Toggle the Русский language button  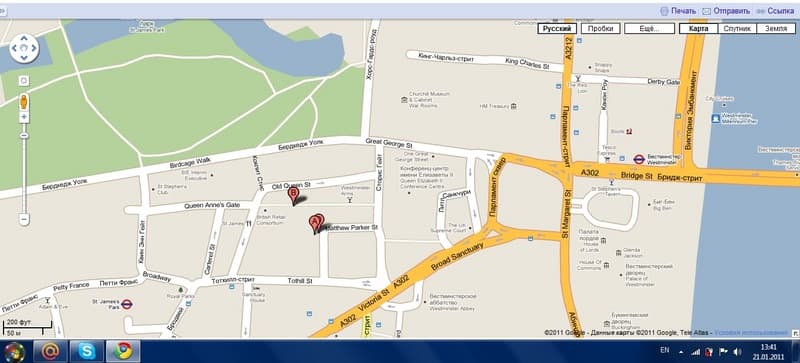point(557,29)
